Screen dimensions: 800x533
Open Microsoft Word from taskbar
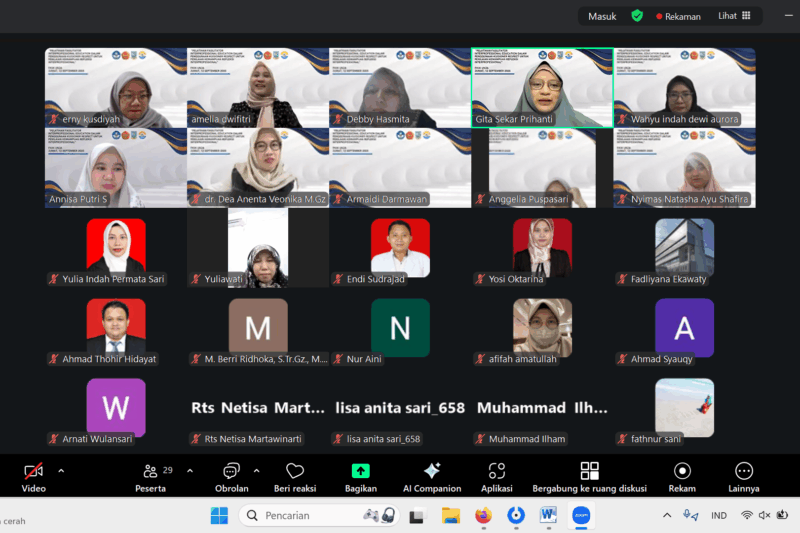tap(548, 516)
